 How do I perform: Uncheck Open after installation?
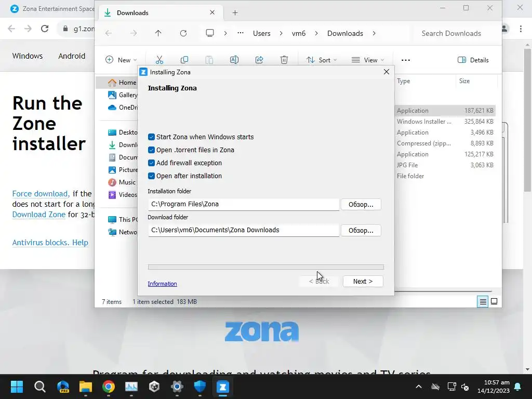click(x=151, y=176)
